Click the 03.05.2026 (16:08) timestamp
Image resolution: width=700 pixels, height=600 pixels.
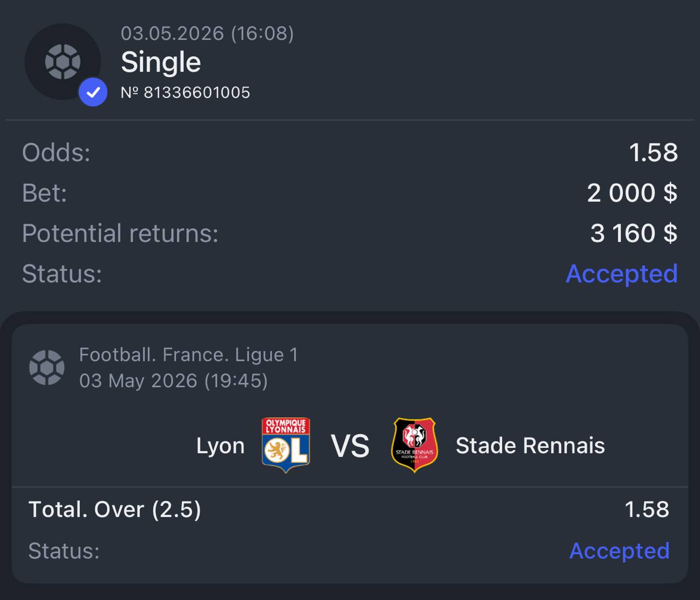click(x=207, y=33)
